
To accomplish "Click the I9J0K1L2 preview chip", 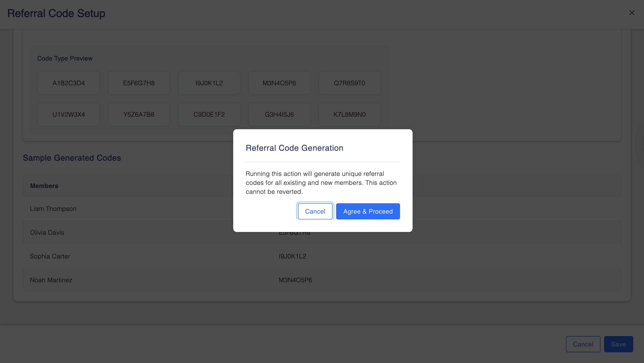I will click(209, 83).
